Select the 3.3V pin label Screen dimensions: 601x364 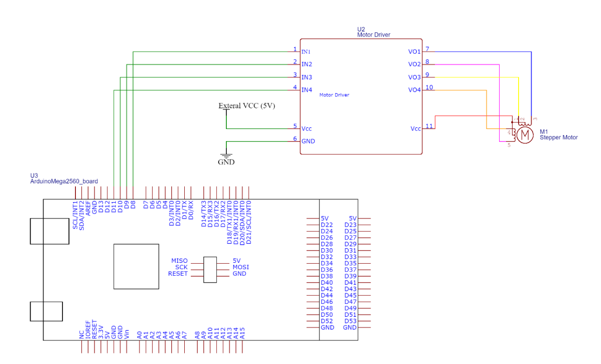coord(100,332)
